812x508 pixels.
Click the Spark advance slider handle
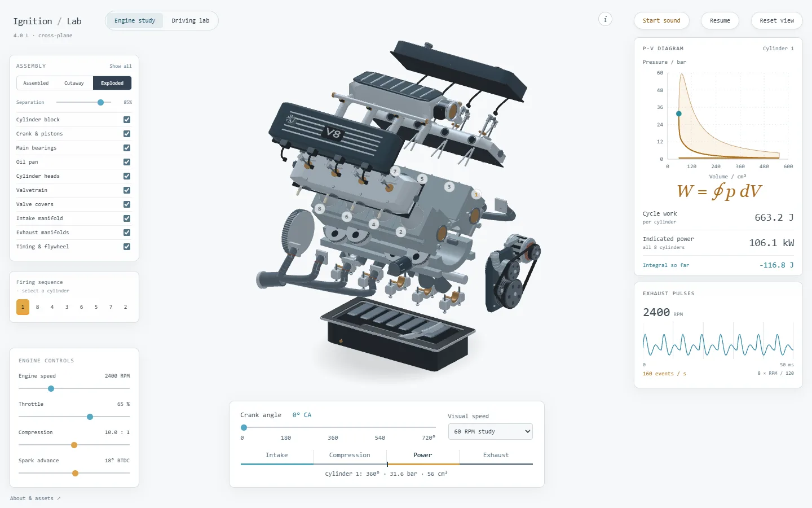pos(75,473)
